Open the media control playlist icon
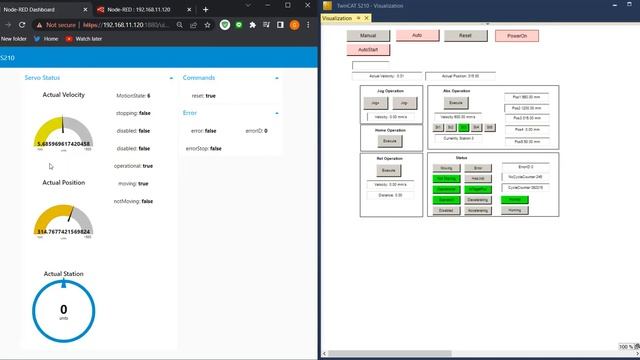The height and width of the screenshot is (360, 640). click(267, 25)
